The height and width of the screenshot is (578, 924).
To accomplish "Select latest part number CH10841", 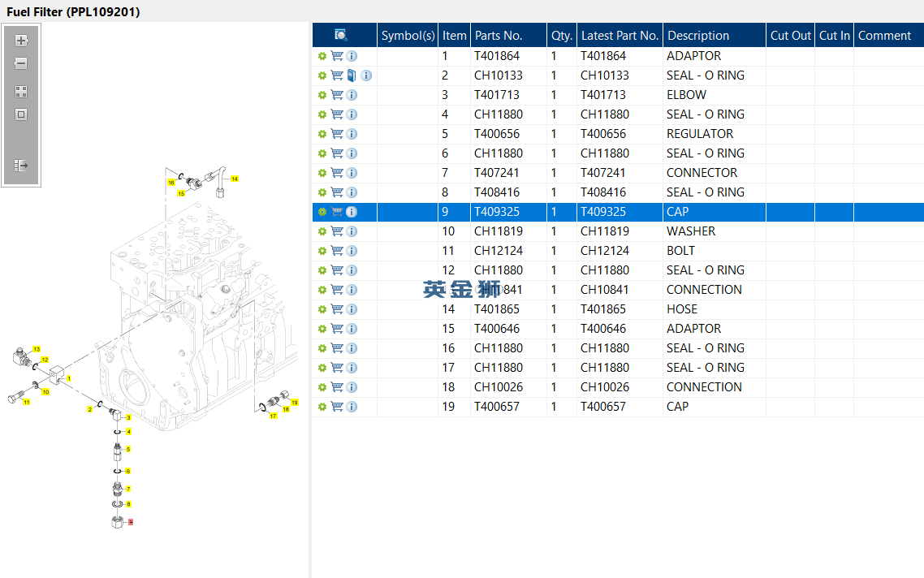I will tap(620, 289).
